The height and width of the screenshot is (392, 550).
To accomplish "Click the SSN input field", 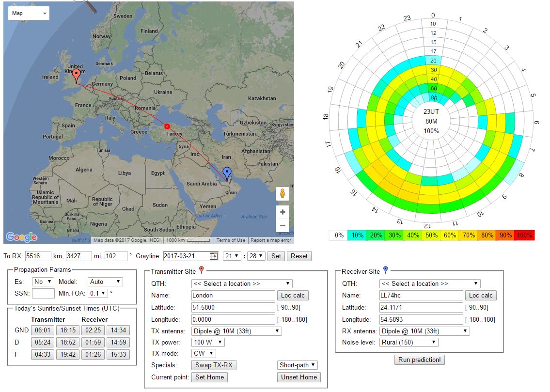I will click(43, 293).
